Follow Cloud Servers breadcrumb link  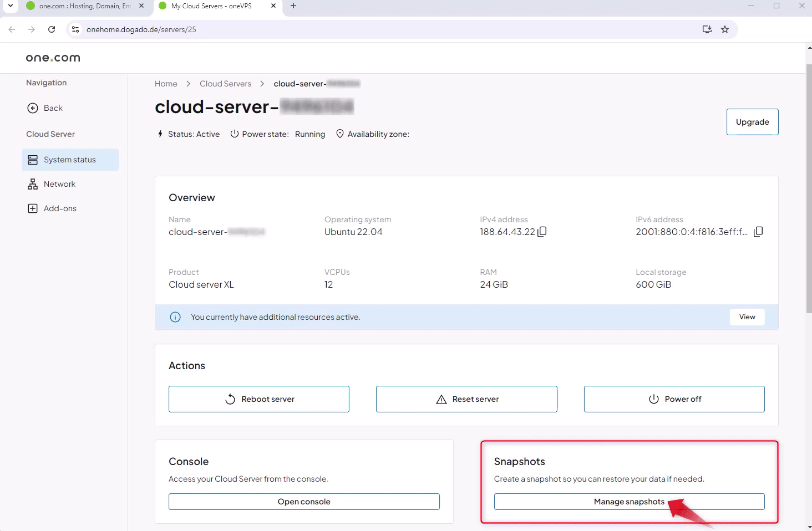click(225, 84)
